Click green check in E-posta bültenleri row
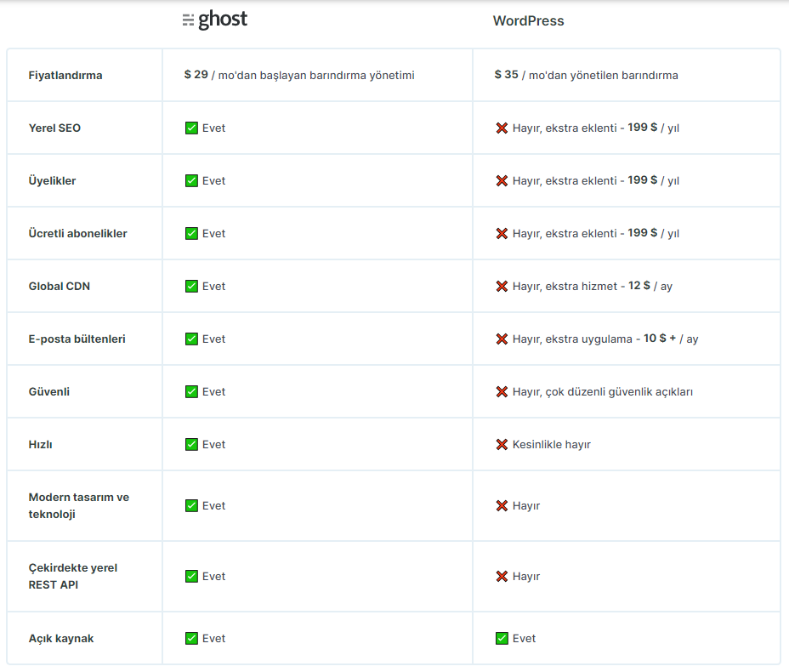Viewport: 789px width, 672px height. pyautogui.click(x=191, y=339)
